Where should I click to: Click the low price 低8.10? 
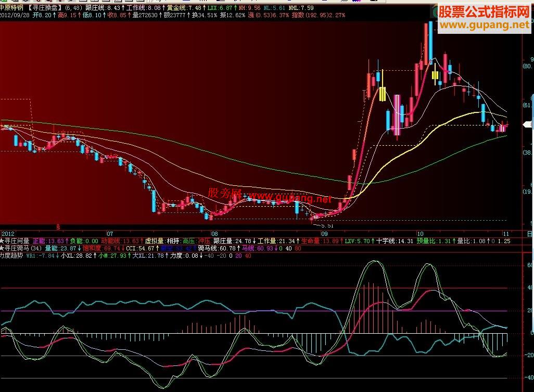pyautogui.click(x=94, y=15)
